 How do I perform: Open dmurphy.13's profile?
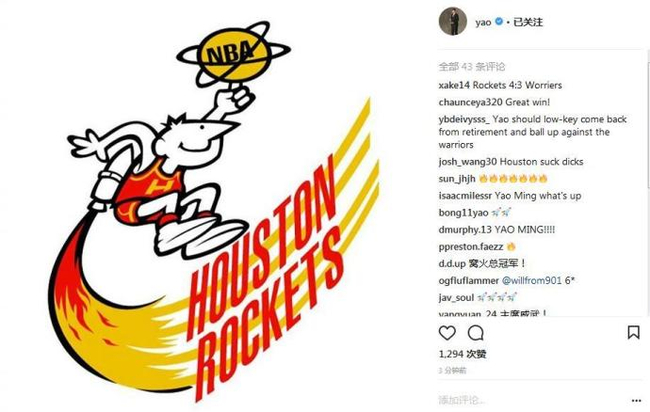pyautogui.click(x=463, y=230)
